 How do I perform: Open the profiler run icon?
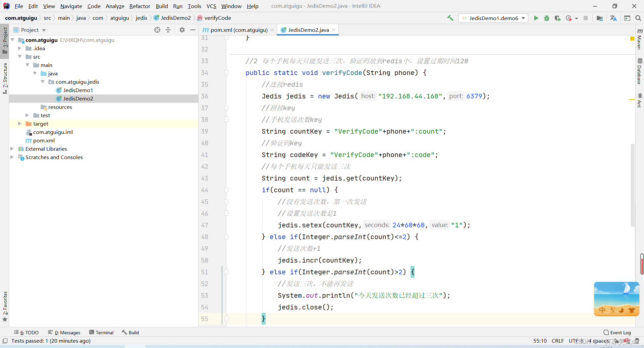pyautogui.click(x=569, y=18)
